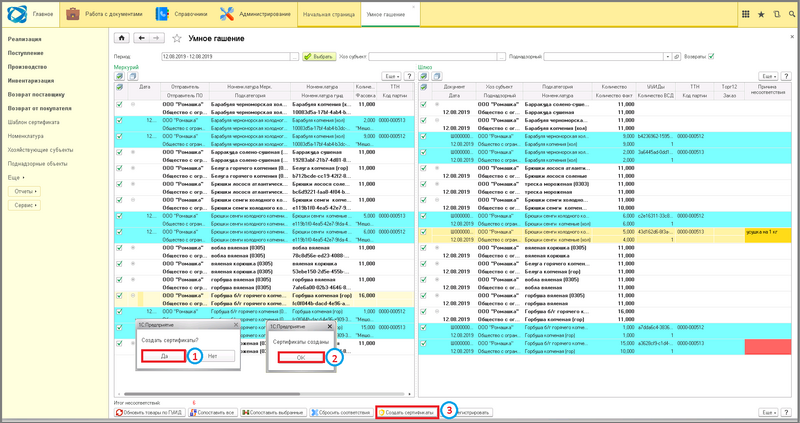Click ellipsis button of the Хоз субъект field
The width and height of the screenshot is (800, 423).
[502, 57]
